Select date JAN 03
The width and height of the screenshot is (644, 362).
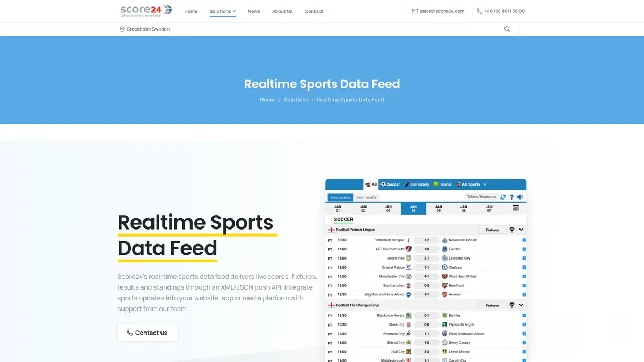click(388, 208)
